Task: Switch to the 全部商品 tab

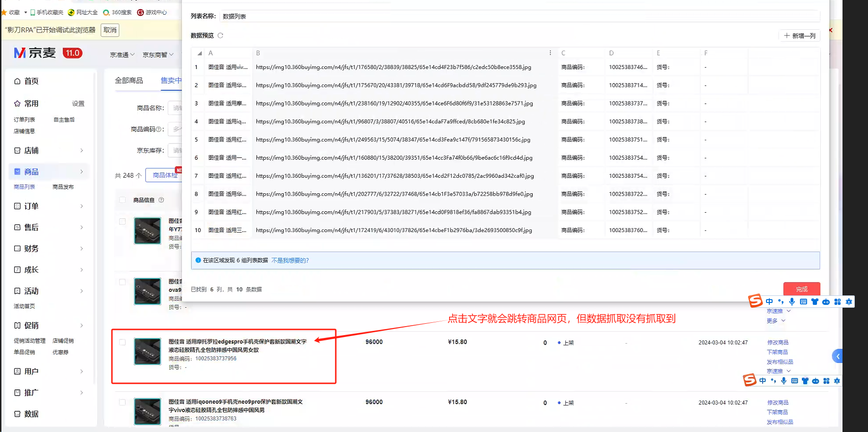Action: point(129,81)
